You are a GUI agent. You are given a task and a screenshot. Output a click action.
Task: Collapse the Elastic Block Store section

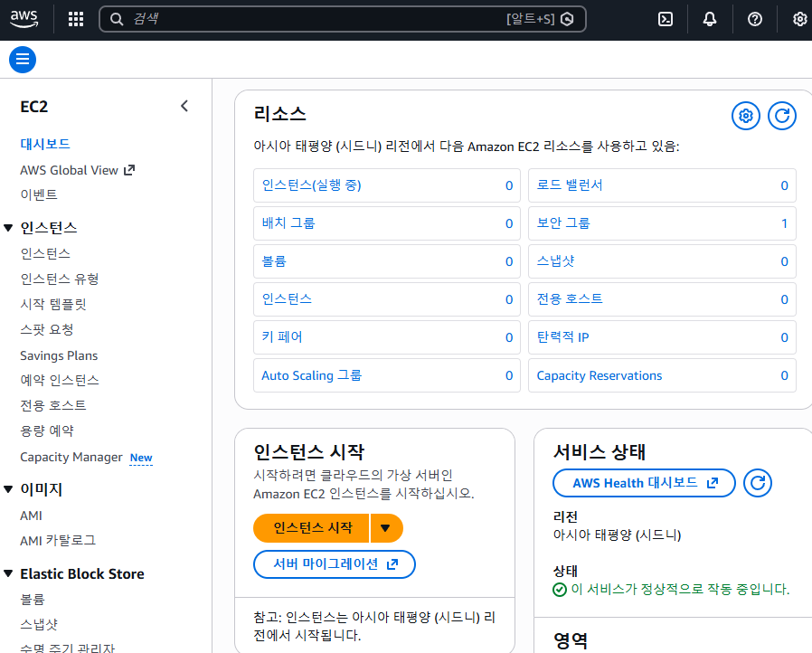pos(8,573)
